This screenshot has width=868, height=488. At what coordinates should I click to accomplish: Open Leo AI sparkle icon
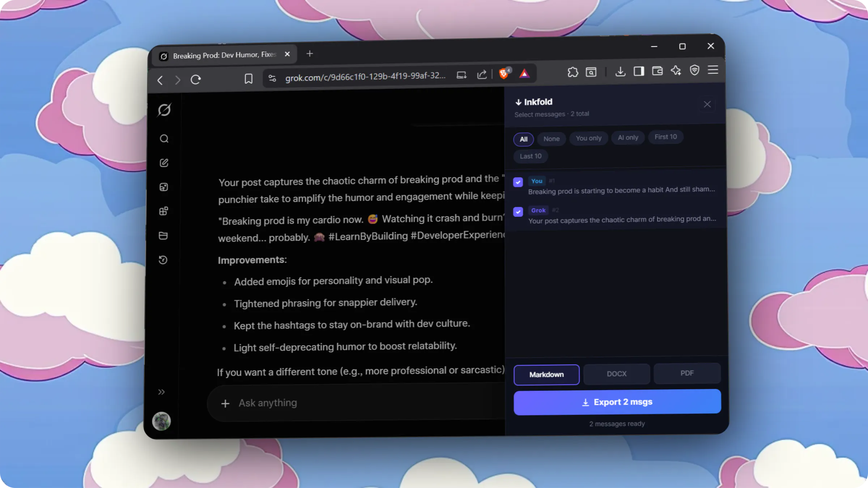click(x=676, y=70)
